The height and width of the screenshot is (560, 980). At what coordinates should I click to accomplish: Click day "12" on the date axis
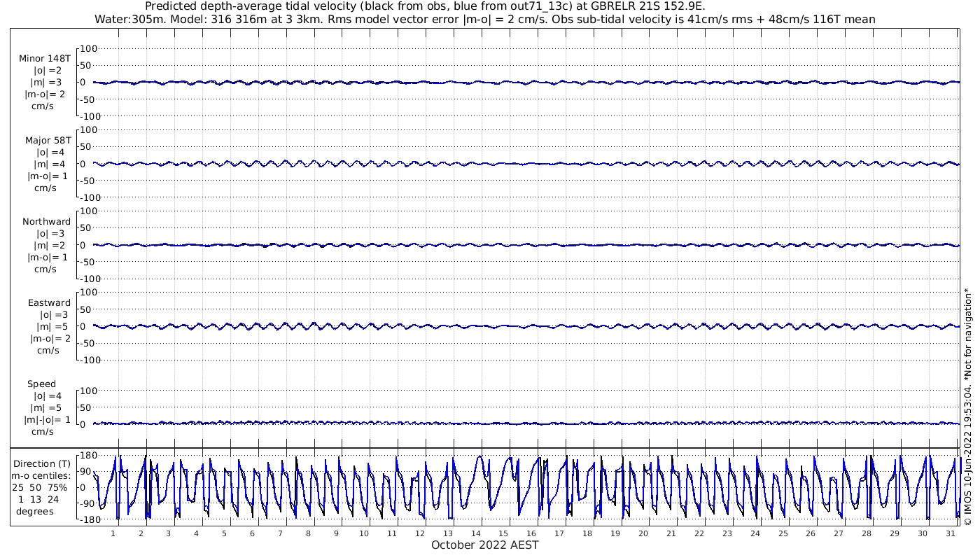click(x=420, y=533)
